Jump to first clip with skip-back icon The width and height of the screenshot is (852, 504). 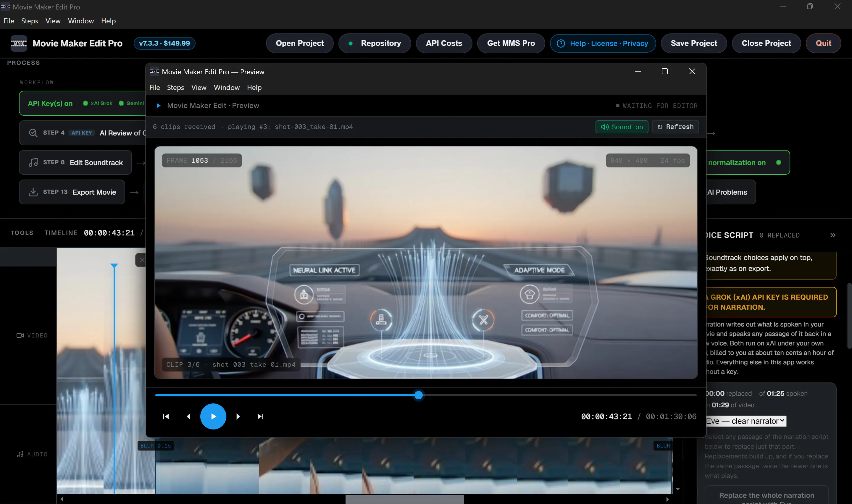point(166,416)
